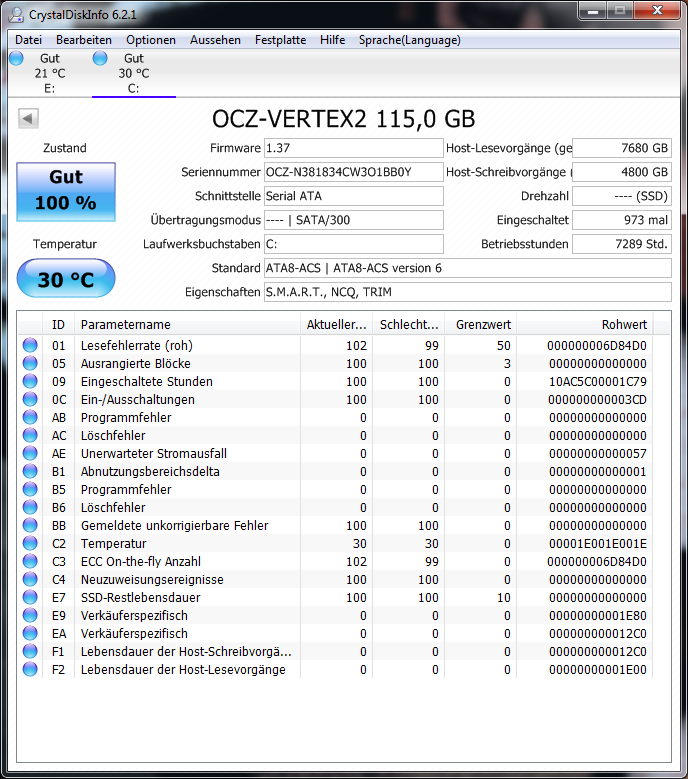688x779 pixels.
Task: Open the Festplatte menu
Action: click(280, 40)
